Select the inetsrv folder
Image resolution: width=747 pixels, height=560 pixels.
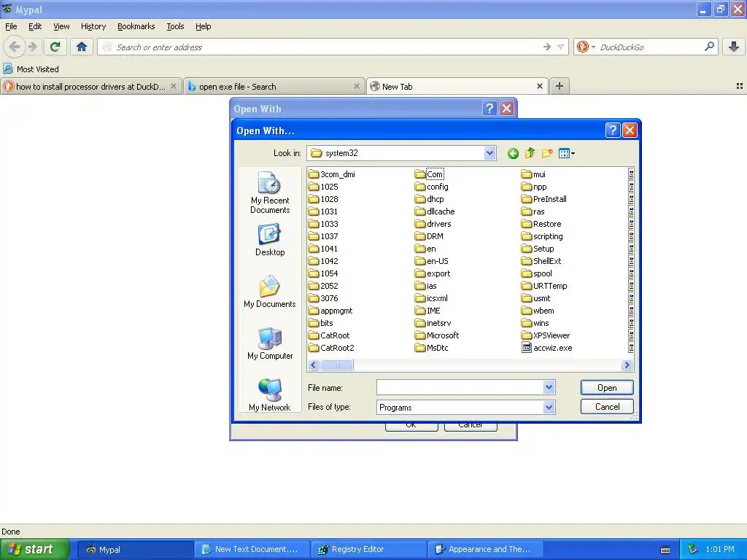tap(433, 323)
